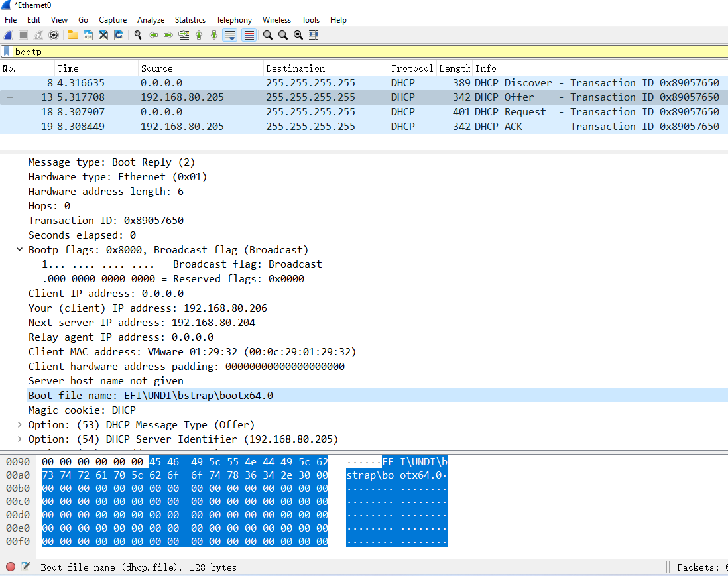Open a capture file with the folder icon
Viewport: 728px width, 576px height.
coord(72,35)
